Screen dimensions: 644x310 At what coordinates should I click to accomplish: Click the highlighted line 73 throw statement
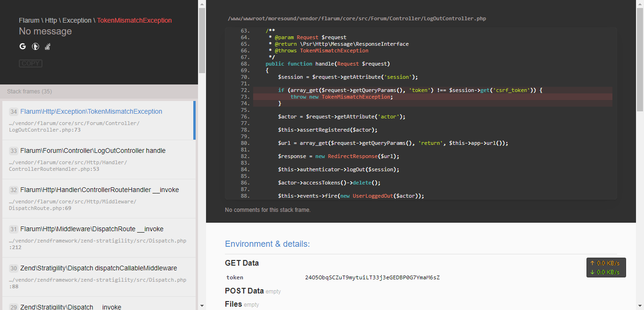[433, 97]
